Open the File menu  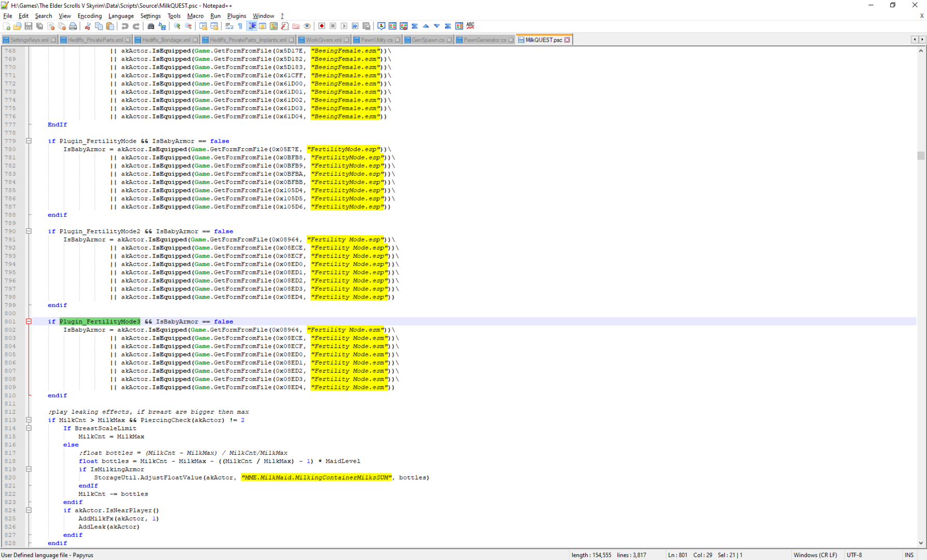pyautogui.click(x=8, y=16)
